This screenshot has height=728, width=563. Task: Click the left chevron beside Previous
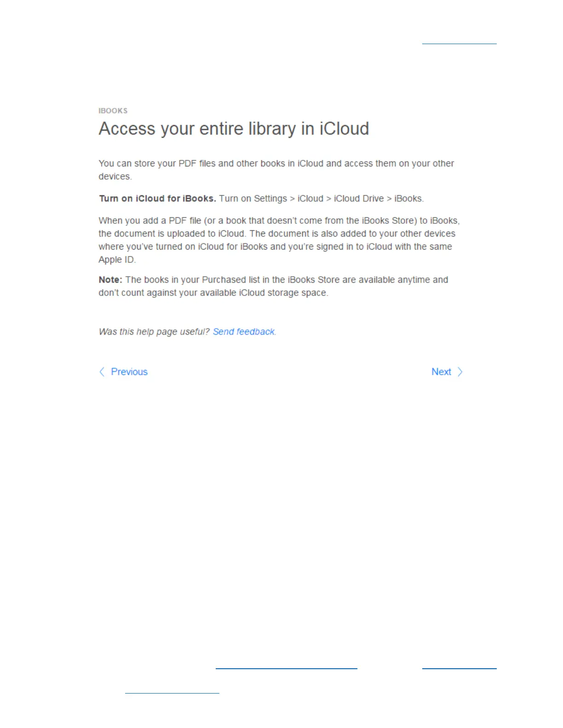pos(102,372)
